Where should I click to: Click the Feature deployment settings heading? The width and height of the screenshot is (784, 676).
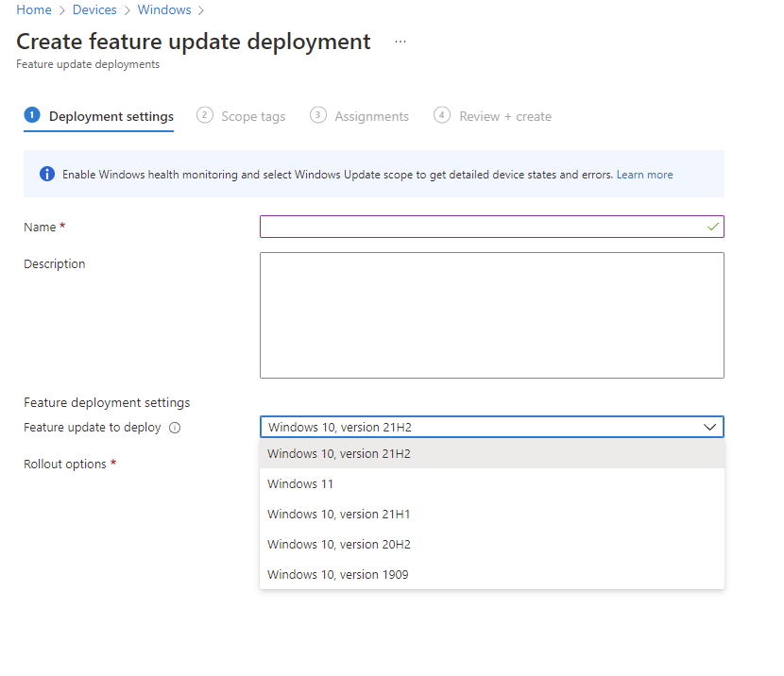tap(107, 403)
